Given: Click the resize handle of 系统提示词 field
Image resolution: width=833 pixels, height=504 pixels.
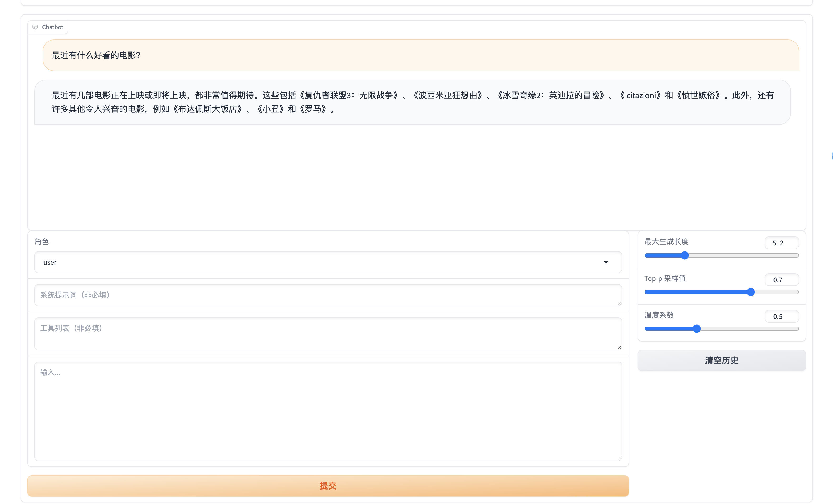Looking at the screenshot, I should pyautogui.click(x=619, y=303).
